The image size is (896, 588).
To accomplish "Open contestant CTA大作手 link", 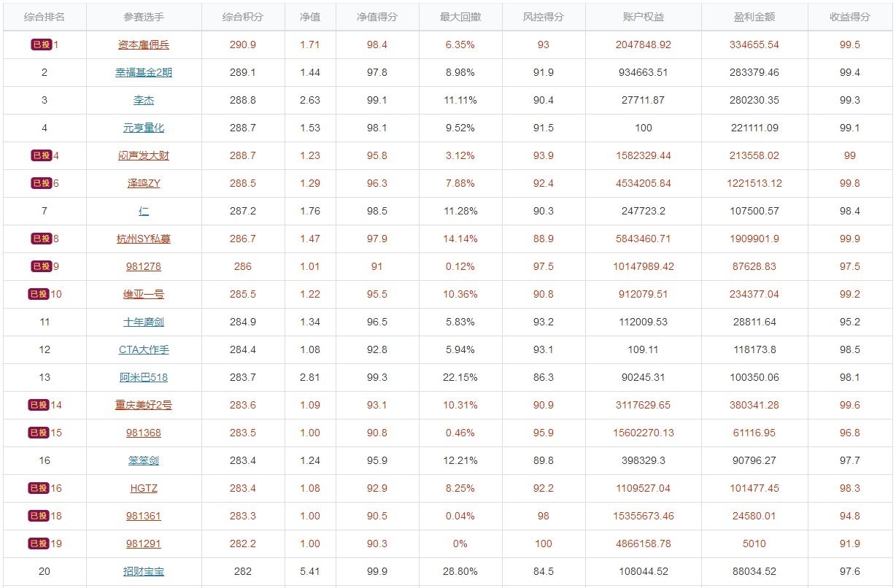I will [144, 349].
